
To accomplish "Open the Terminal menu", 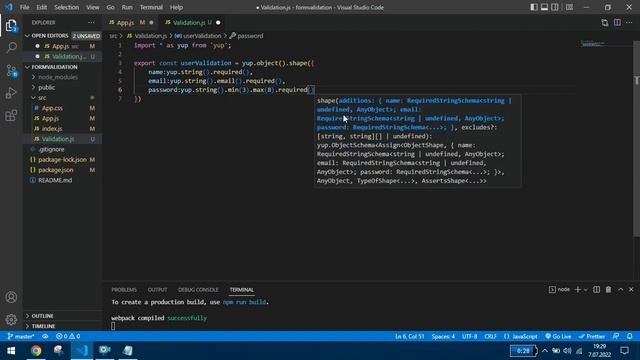I will 151,7.
